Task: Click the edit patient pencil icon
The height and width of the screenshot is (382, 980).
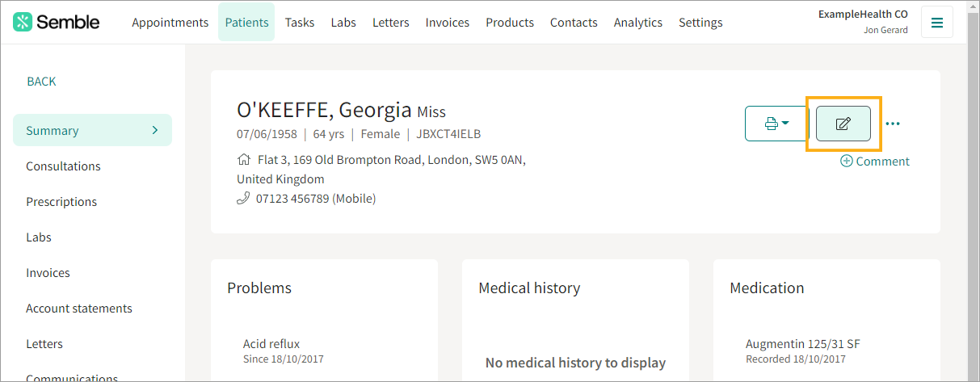Action: point(843,124)
